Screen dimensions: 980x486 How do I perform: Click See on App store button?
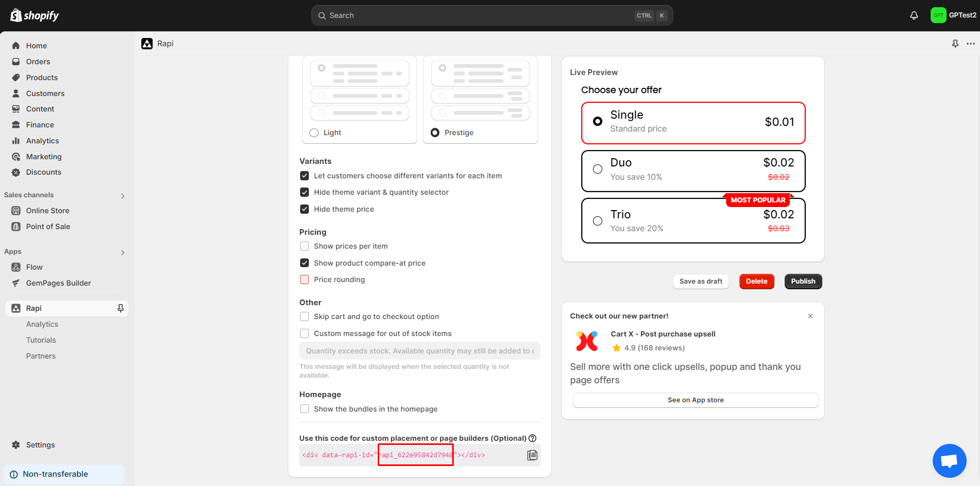click(695, 400)
